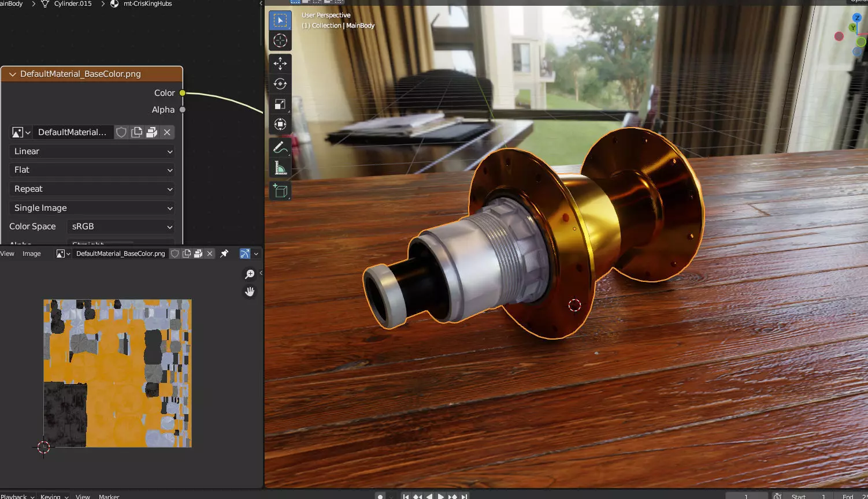Select the Scale tool
This screenshot has height=499, width=868.
click(x=280, y=104)
